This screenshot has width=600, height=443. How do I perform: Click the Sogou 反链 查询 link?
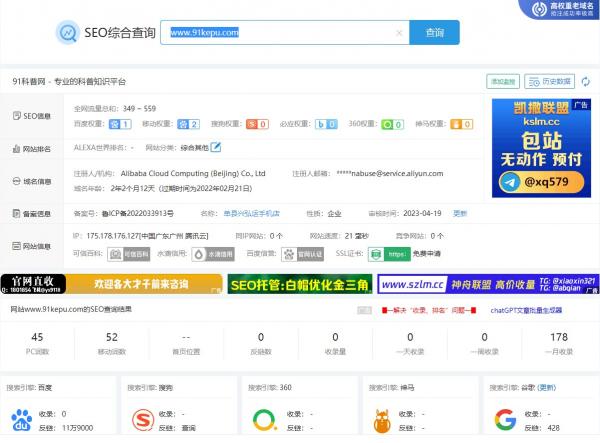click(x=188, y=428)
